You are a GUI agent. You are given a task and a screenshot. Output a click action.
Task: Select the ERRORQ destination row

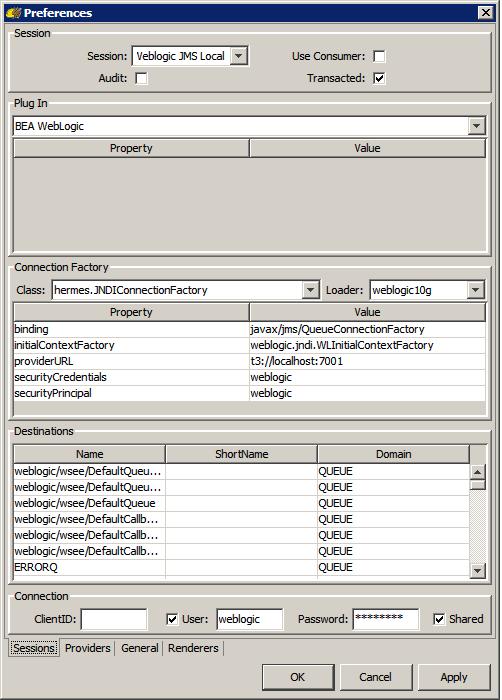[x=241, y=567]
